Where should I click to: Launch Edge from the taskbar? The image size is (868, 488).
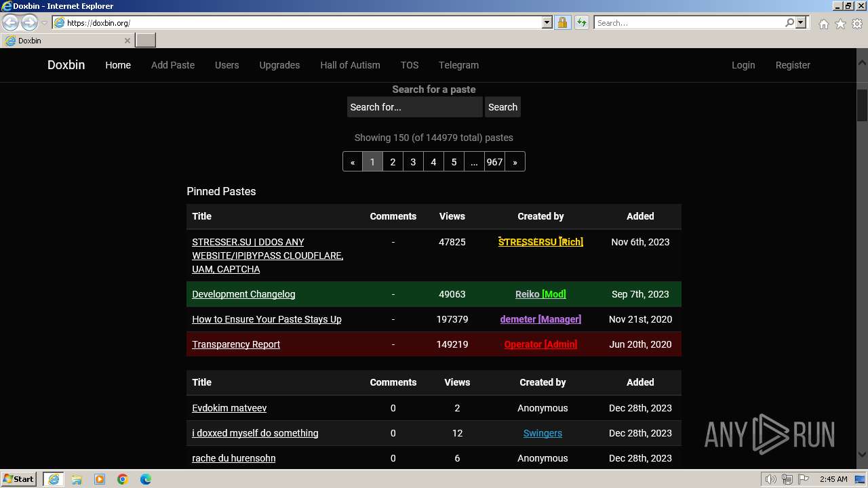[146, 479]
